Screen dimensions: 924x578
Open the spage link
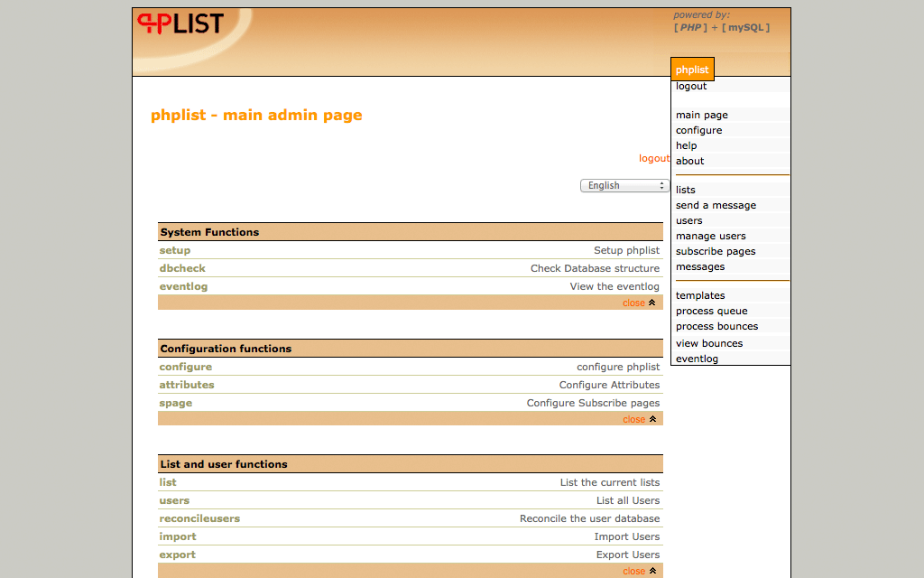point(176,403)
